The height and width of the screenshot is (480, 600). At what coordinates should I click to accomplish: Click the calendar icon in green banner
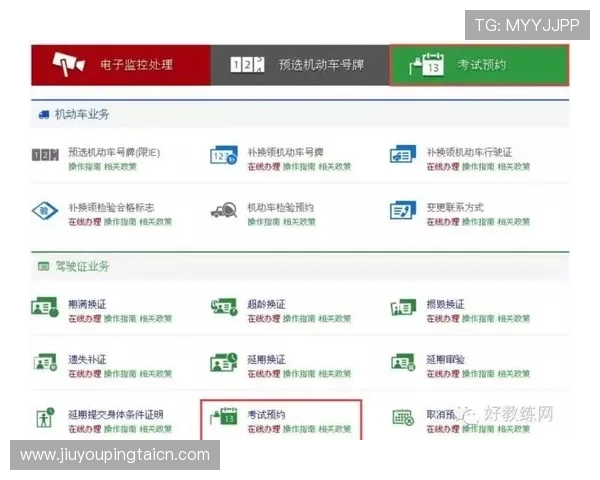click(427, 65)
